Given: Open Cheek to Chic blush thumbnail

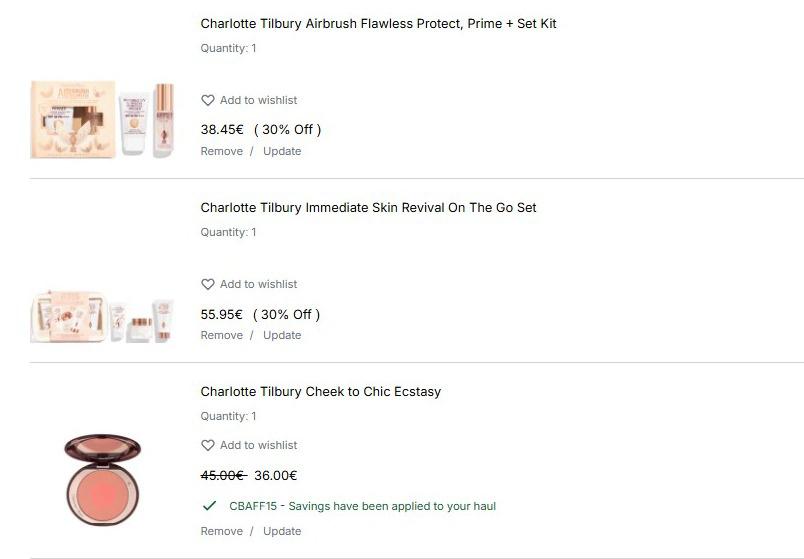Looking at the screenshot, I should tap(102, 480).
